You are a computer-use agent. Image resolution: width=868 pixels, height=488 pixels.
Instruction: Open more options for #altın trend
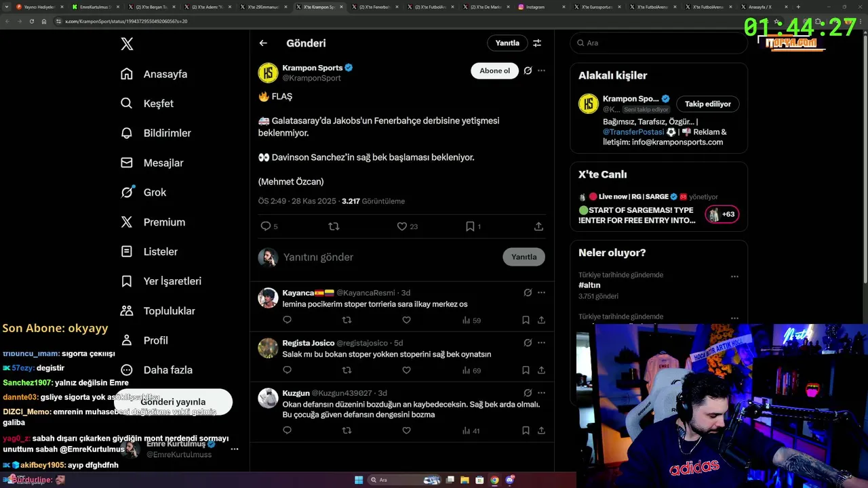pos(734,277)
